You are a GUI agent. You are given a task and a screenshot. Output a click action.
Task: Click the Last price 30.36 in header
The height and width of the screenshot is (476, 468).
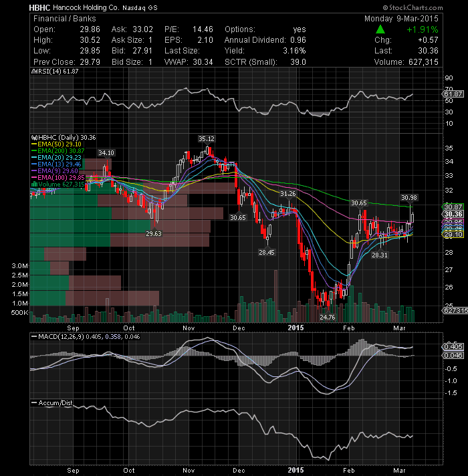coord(428,51)
